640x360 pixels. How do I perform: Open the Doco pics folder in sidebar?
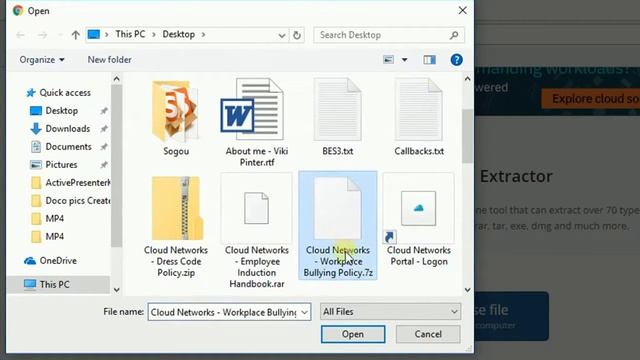pos(70,200)
